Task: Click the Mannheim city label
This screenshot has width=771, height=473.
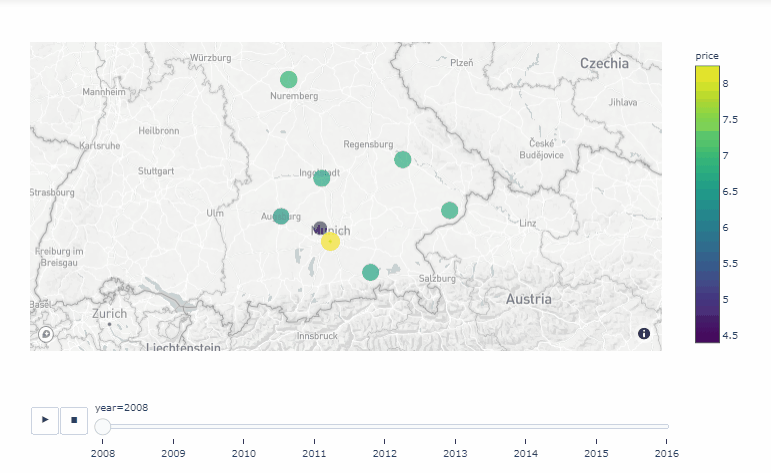Action: (104, 92)
